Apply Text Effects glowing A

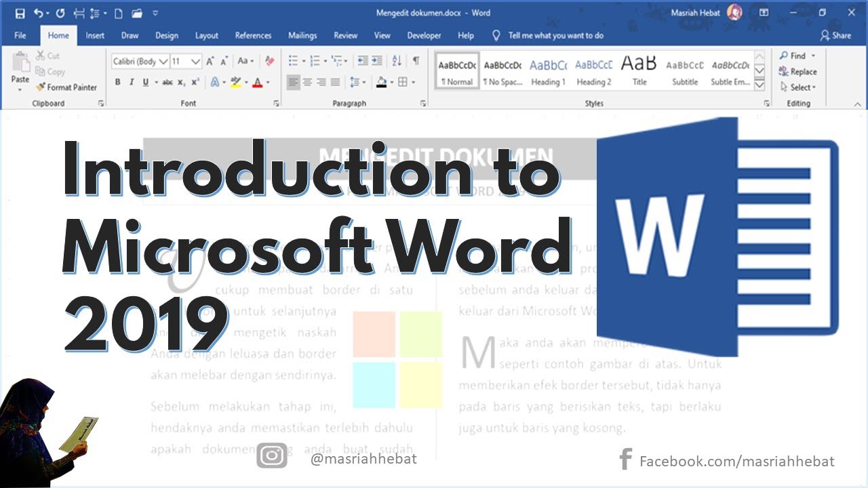[216, 82]
